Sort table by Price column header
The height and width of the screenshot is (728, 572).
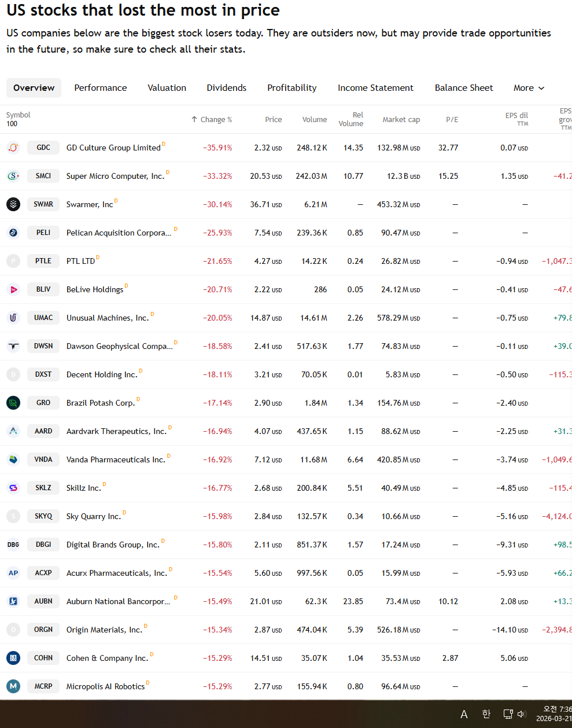point(274,120)
